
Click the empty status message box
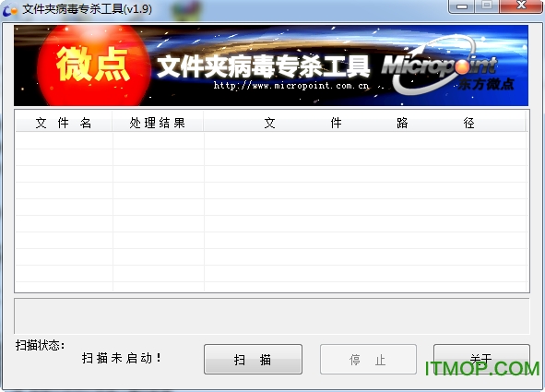pos(272,315)
